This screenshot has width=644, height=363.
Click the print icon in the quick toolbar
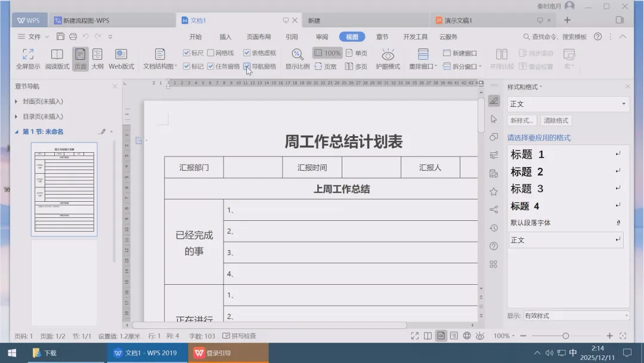[73, 36]
